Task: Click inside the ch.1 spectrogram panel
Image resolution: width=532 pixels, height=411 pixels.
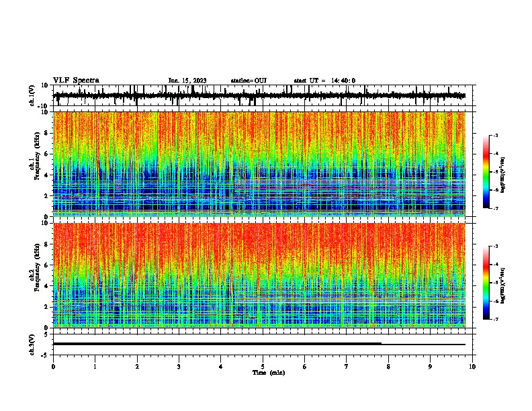Action: click(x=259, y=164)
